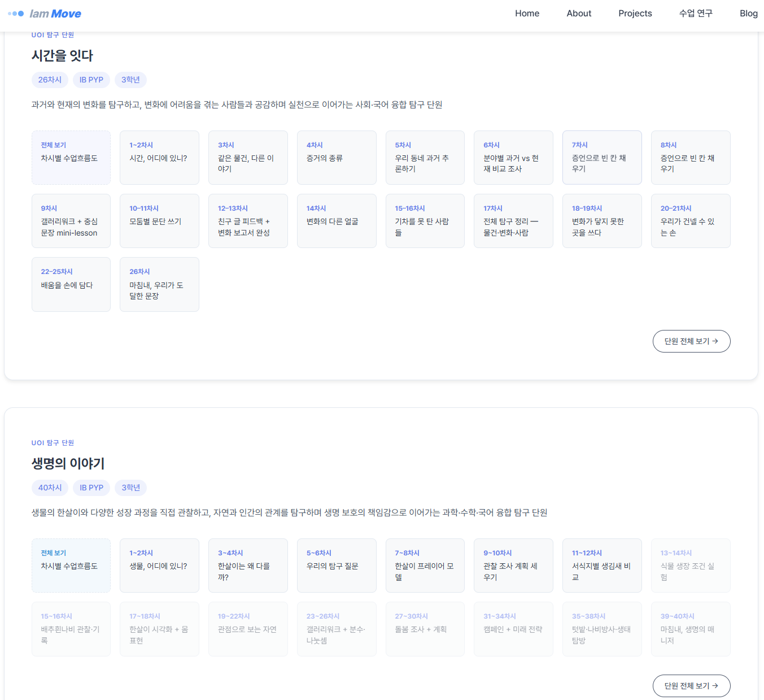The image size is (764, 700).
Task: Open the 27~30차시 돌봄 조사 + 계획 card
Action: click(x=425, y=629)
